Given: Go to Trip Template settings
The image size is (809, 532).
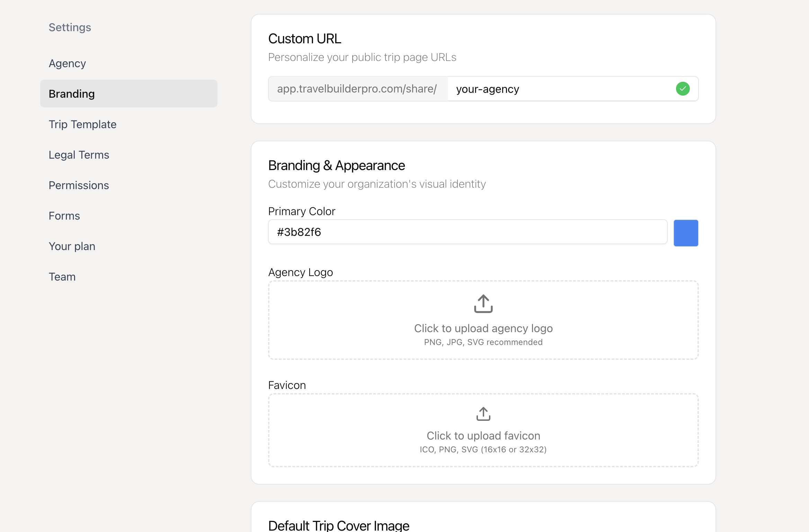Looking at the screenshot, I should (x=82, y=124).
